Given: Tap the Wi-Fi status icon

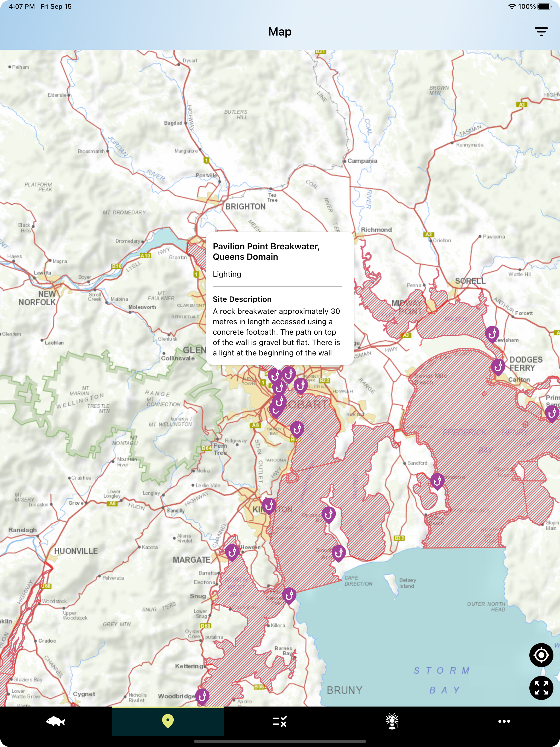Looking at the screenshot, I should coord(512,7).
